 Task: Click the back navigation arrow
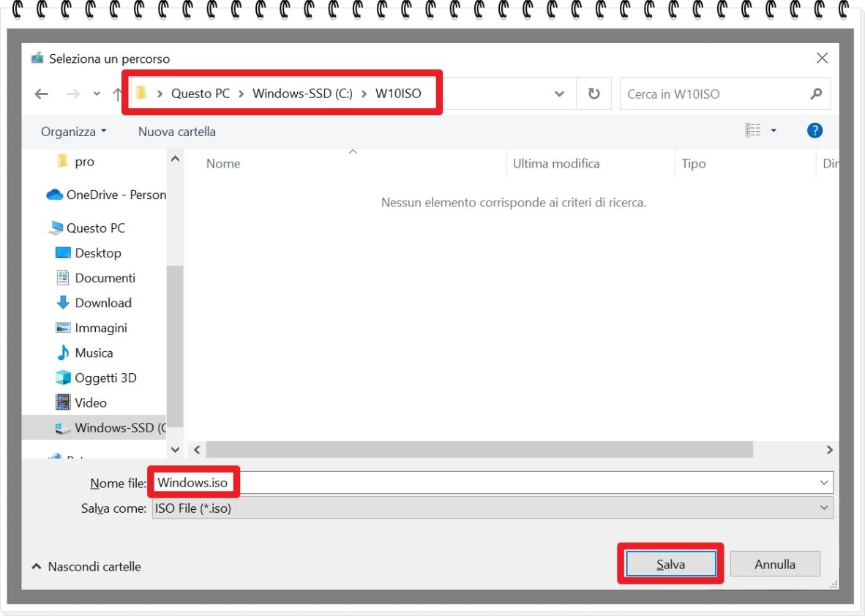pyautogui.click(x=42, y=94)
